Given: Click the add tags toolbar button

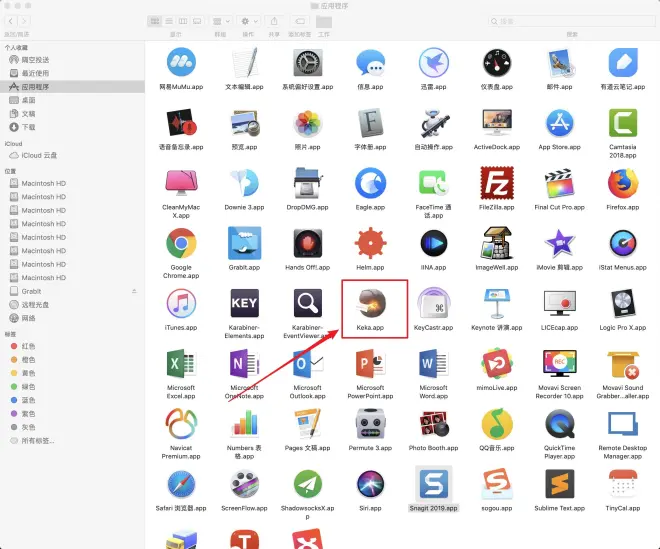Looking at the screenshot, I should (300, 21).
